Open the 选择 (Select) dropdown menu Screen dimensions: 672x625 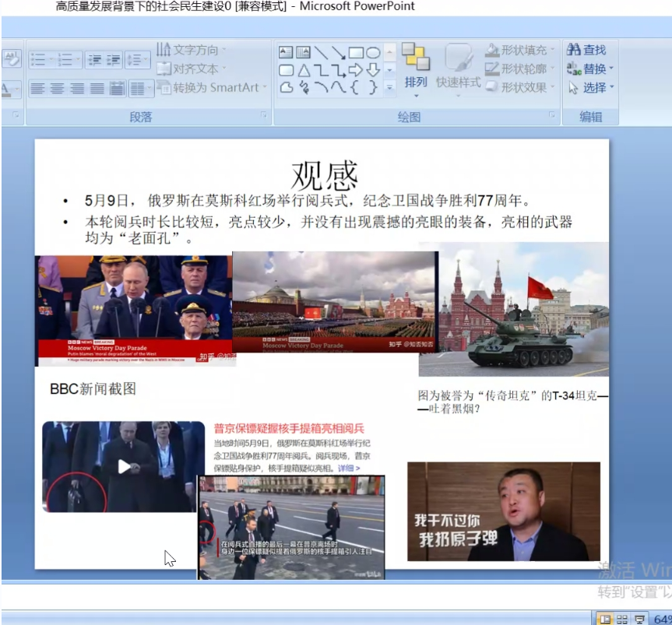point(591,88)
